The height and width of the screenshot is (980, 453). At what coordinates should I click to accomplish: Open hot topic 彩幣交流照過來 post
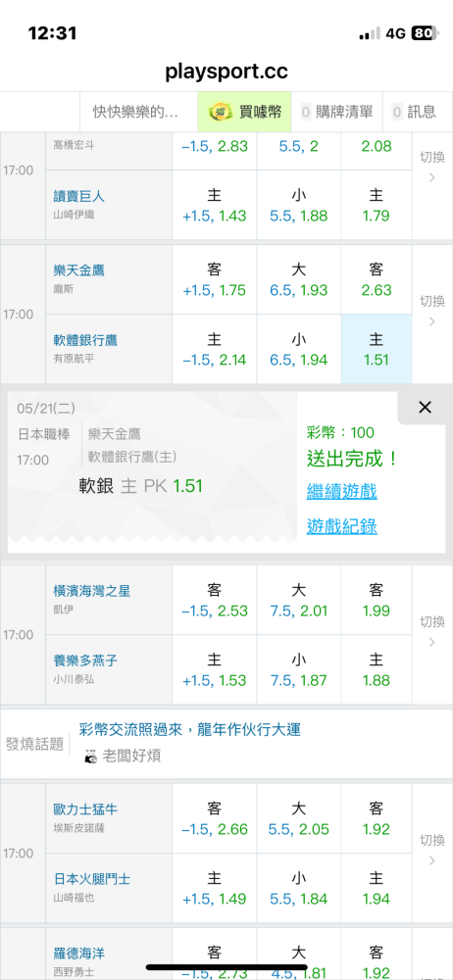pos(190,729)
